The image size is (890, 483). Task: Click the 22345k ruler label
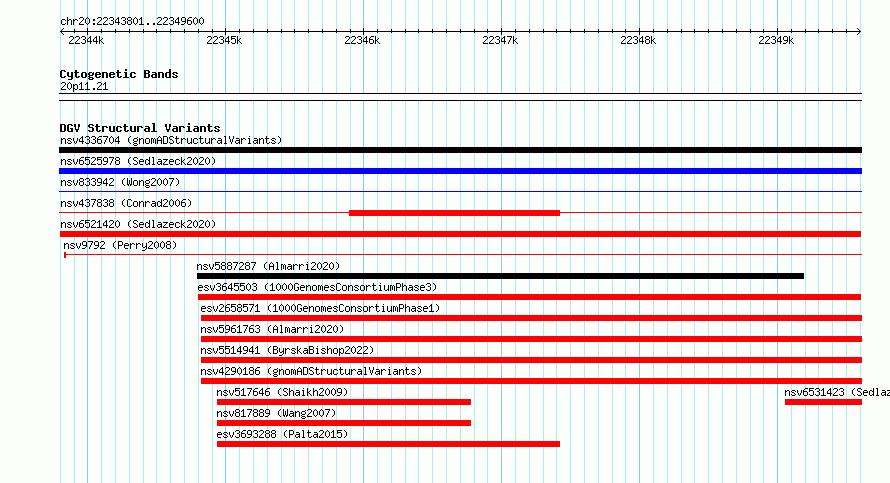pos(224,40)
